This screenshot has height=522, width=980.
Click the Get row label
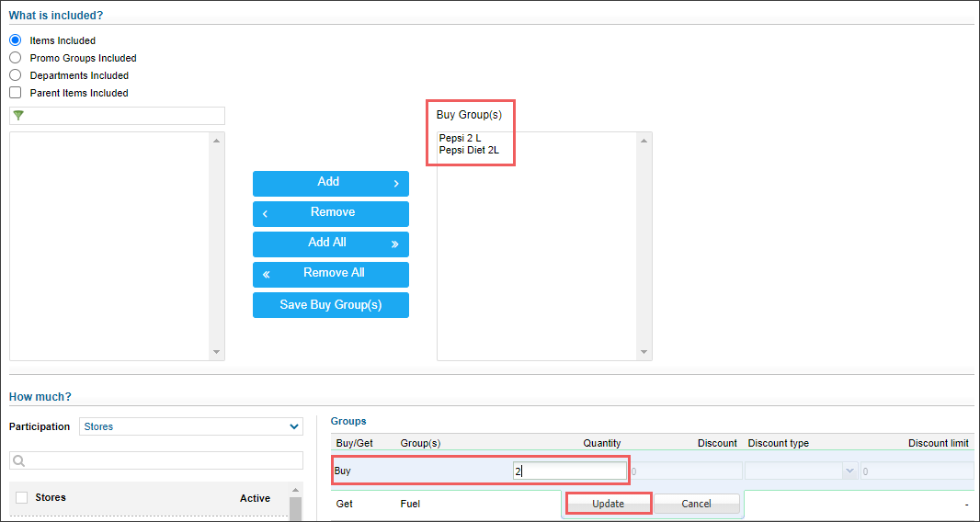(344, 504)
